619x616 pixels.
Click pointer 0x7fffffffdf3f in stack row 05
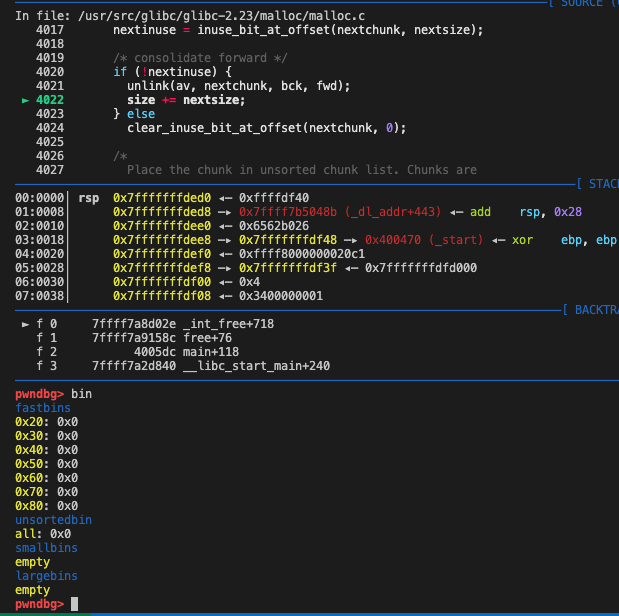click(x=288, y=268)
